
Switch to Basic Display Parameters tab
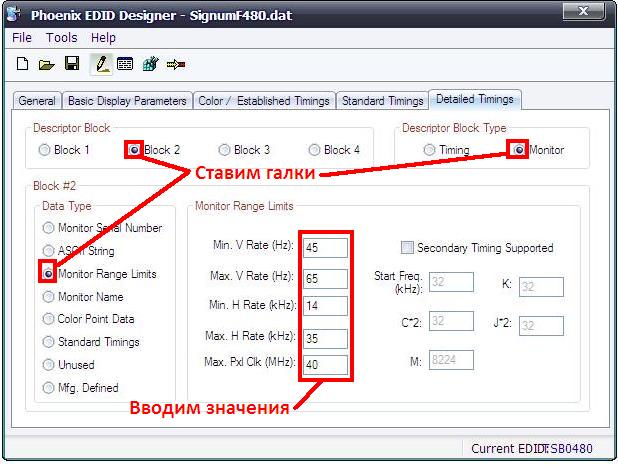click(126, 101)
